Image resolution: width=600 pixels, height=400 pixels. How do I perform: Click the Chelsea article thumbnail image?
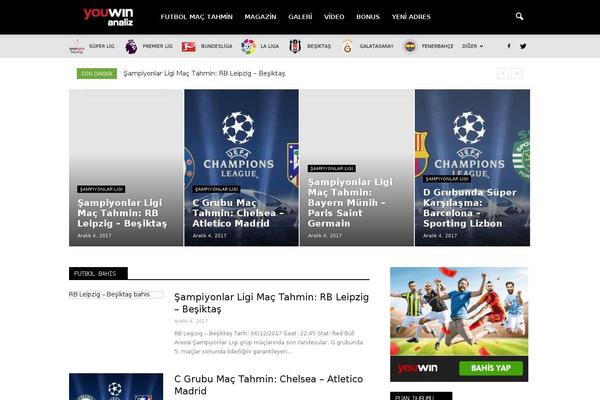116,387
